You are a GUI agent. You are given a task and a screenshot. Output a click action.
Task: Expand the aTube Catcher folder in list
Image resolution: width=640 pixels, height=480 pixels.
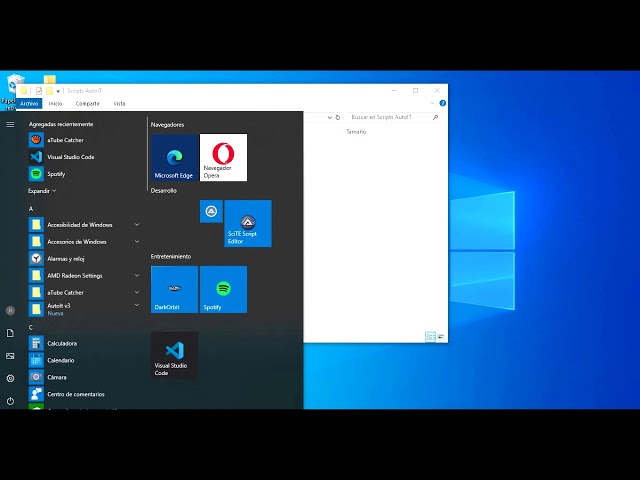(137, 292)
